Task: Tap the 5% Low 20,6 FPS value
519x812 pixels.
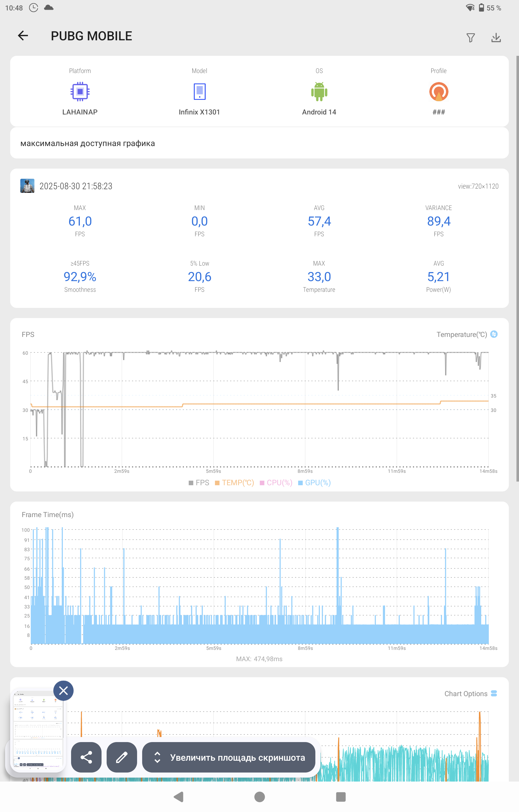Action: point(199,277)
